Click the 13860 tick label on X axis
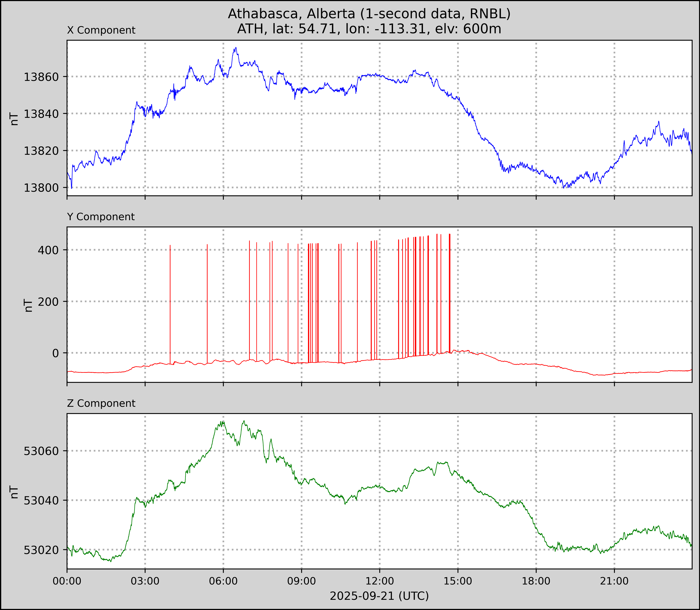The width and height of the screenshot is (700, 610). pyautogui.click(x=41, y=77)
